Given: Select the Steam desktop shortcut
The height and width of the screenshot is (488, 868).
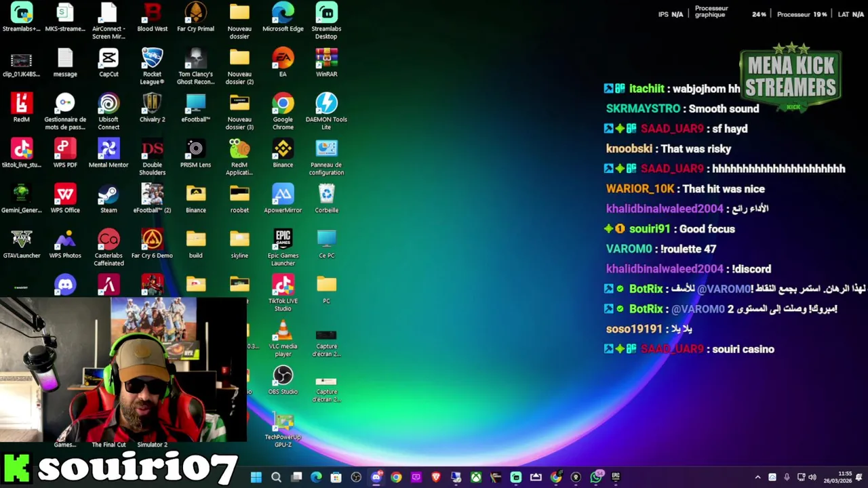Looking at the screenshot, I should point(108,199).
